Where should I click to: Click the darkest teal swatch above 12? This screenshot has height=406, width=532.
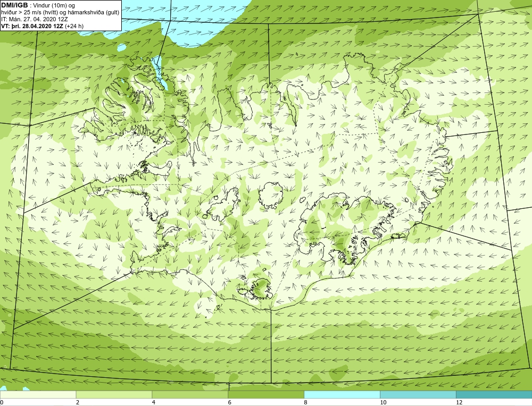(x=494, y=394)
